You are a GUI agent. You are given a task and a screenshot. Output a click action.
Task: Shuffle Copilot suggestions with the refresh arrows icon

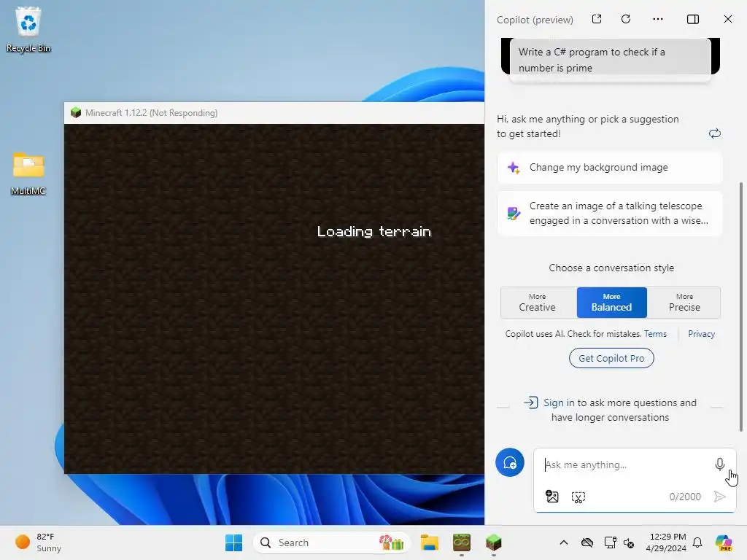point(714,133)
